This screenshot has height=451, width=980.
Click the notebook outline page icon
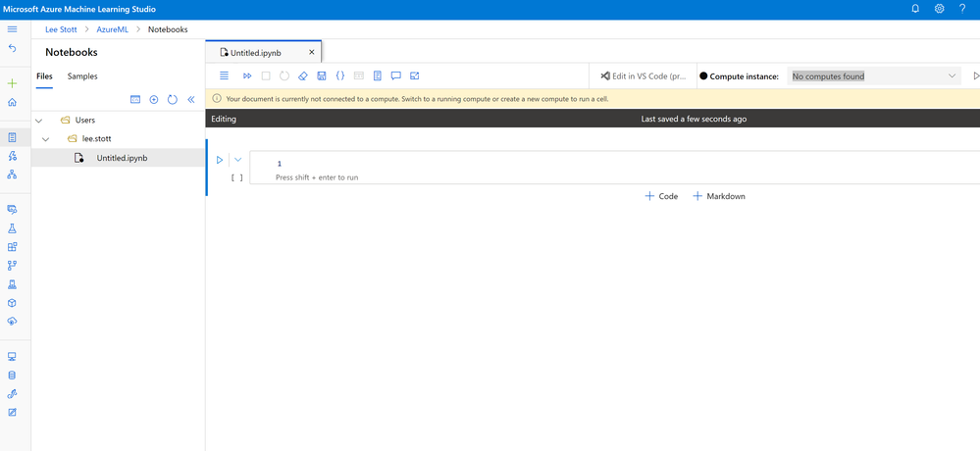[377, 75]
